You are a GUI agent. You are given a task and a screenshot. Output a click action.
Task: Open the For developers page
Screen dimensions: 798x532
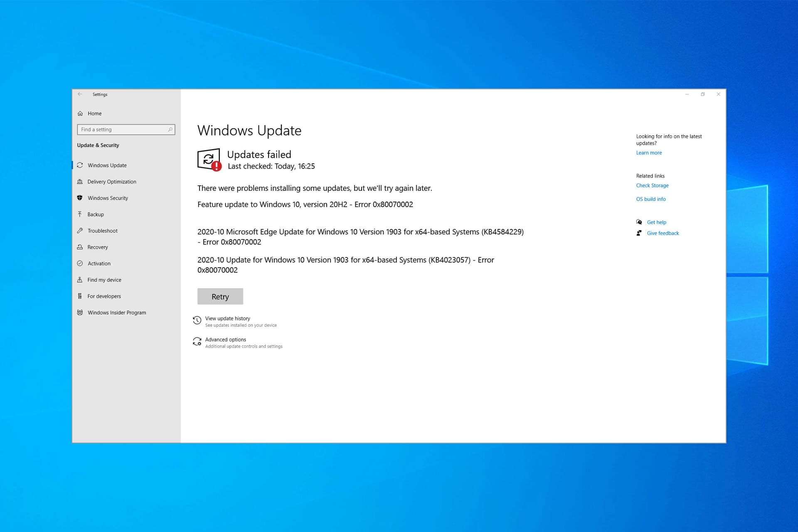coord(104,296)
